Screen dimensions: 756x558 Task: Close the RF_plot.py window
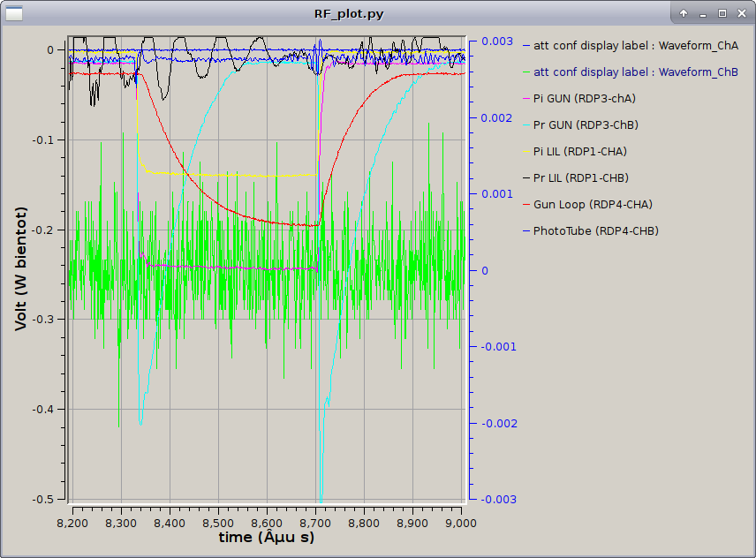pos(741,14)
